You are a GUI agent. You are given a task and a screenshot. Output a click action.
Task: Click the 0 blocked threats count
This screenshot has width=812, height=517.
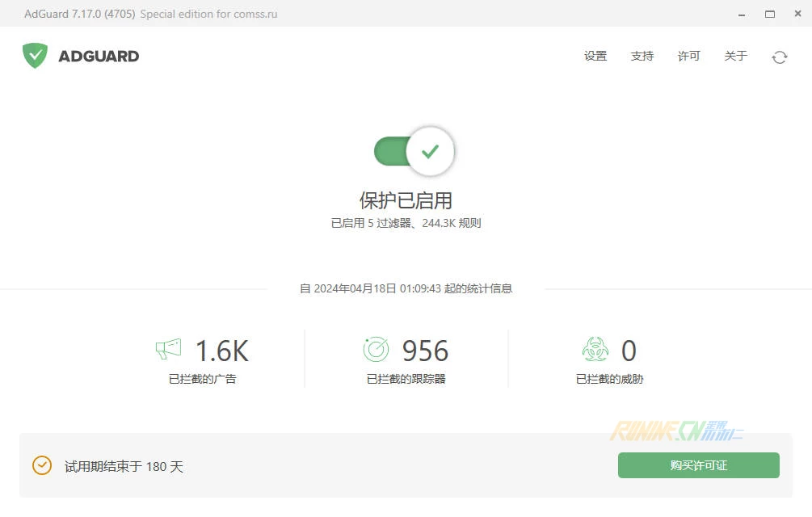click(x=629, y=351)
